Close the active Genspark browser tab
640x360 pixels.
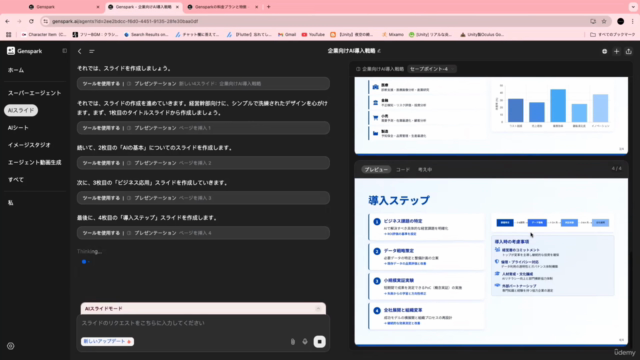pos(177,7)
